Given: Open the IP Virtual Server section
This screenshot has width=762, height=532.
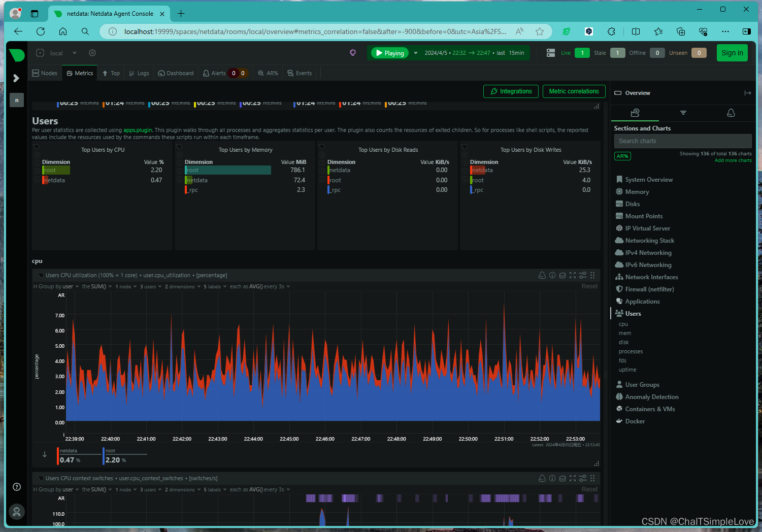Looking at the screenshot, I should (x=647, y=228).
